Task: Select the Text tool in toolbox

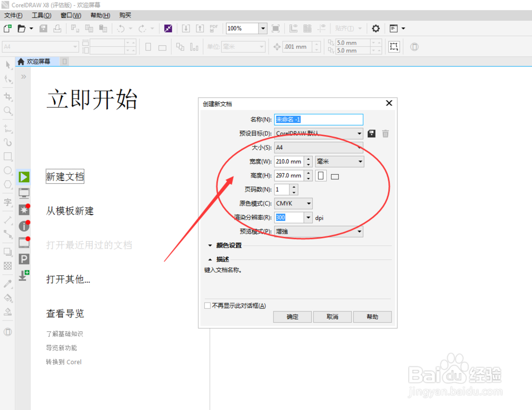Action: [x=8, y=202]
